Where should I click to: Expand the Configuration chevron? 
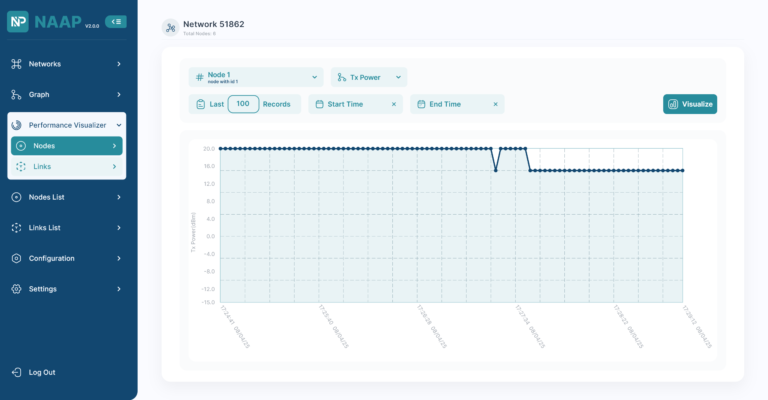[x=119, y=258]
